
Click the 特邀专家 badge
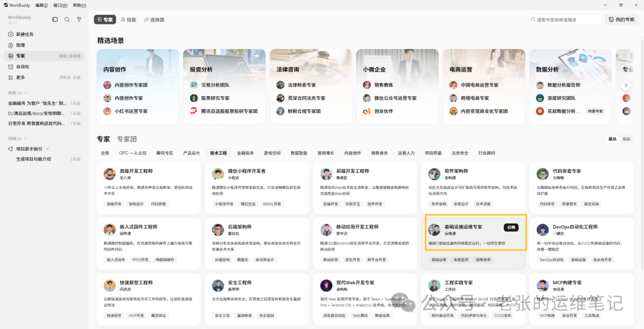pyautogui.click(x=595, y=111)
